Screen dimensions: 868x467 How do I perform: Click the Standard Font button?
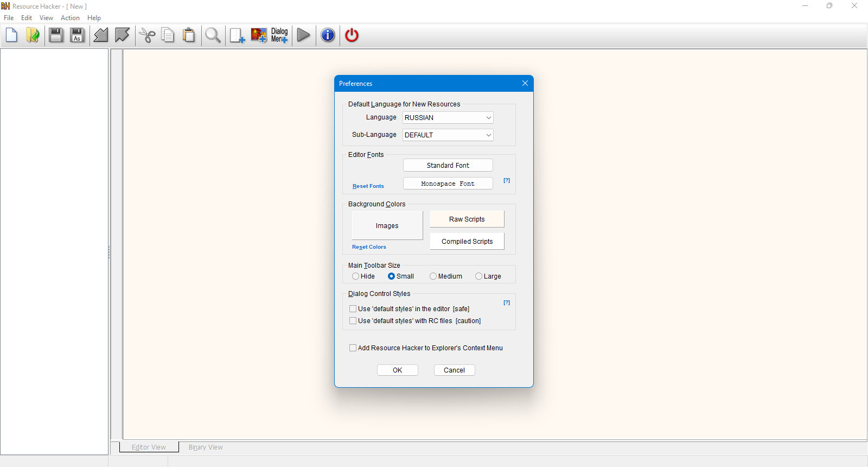[x=448, y=166]
